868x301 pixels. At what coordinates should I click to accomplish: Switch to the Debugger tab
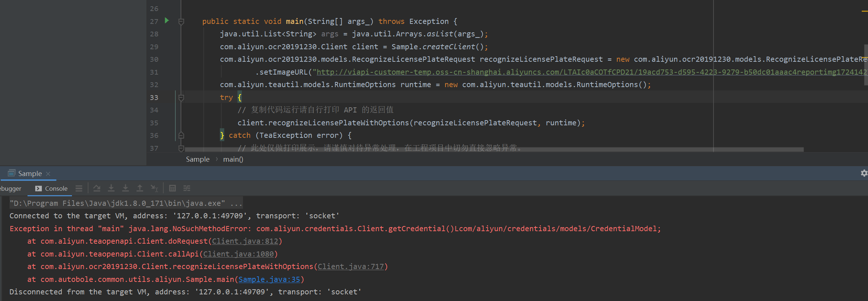pyautogui.click(x=10, y=189)
